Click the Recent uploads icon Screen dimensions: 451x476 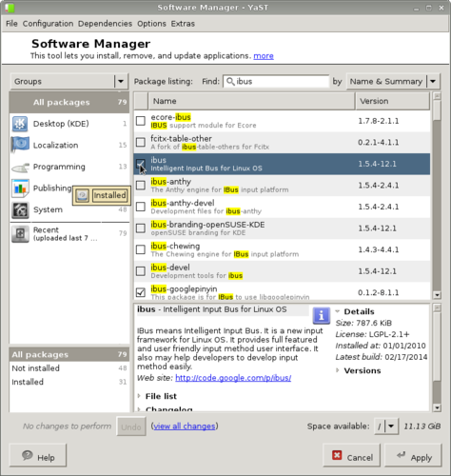[x=20, y=233]
